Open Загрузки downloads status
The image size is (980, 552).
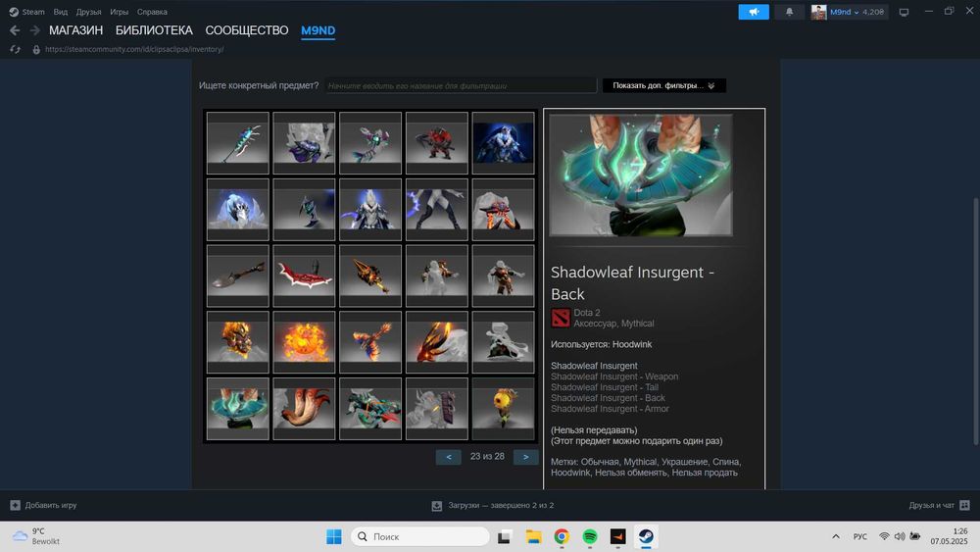[x=493, y=505]
